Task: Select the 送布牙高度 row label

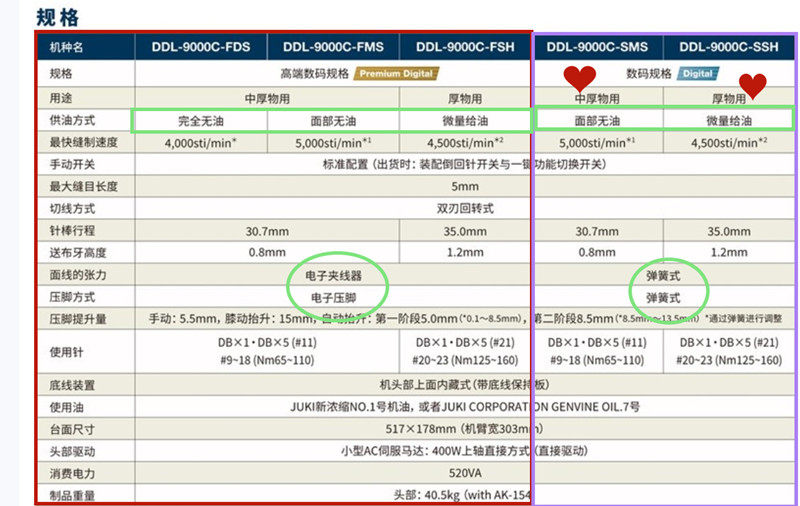Action: [78, 252]
